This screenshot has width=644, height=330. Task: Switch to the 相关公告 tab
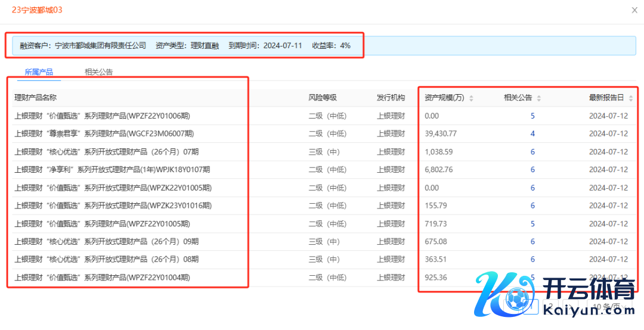(x=98, y=72)
